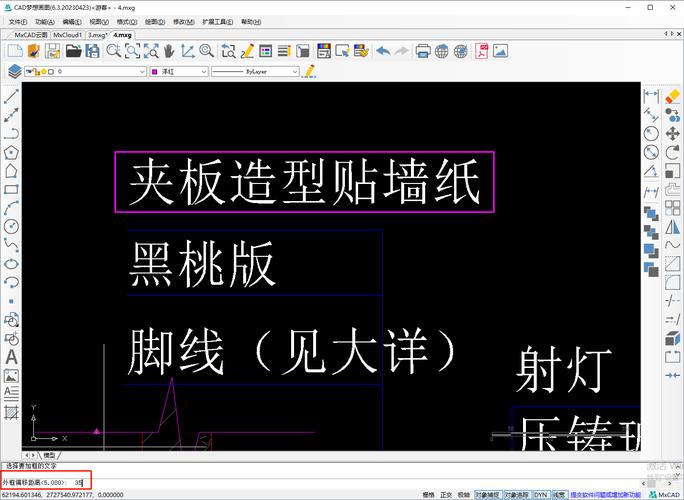Toggle DYN dynamic input
The image size is (684, 500).
(x=540, y=494)
